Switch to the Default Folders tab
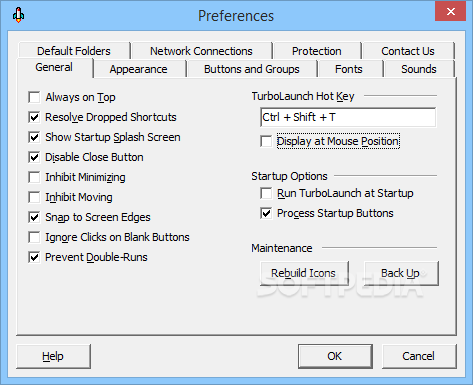Screen dimensions: 473x385 [x=74, y=51]
